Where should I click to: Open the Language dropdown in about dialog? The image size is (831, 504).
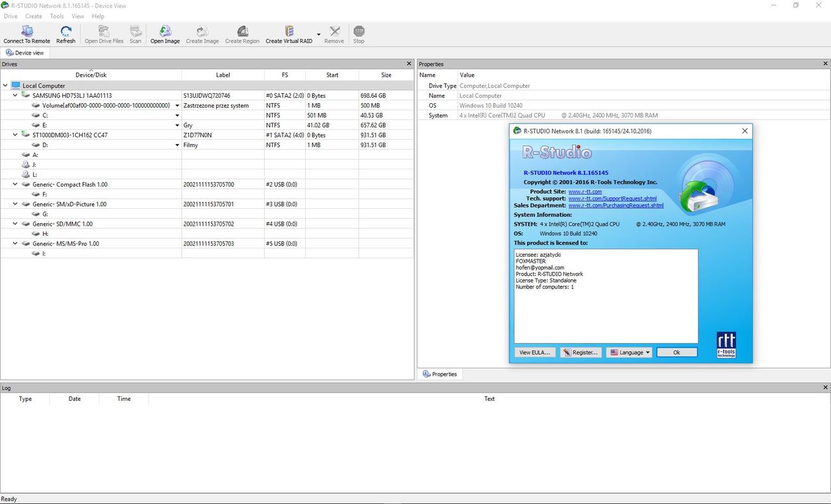pyautogui.click(x=630, y=352)
